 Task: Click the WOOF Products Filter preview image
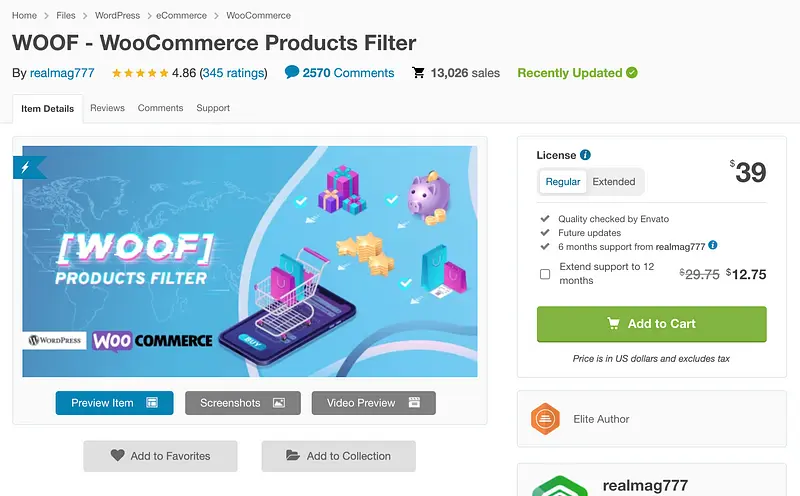tap(250, 262)
